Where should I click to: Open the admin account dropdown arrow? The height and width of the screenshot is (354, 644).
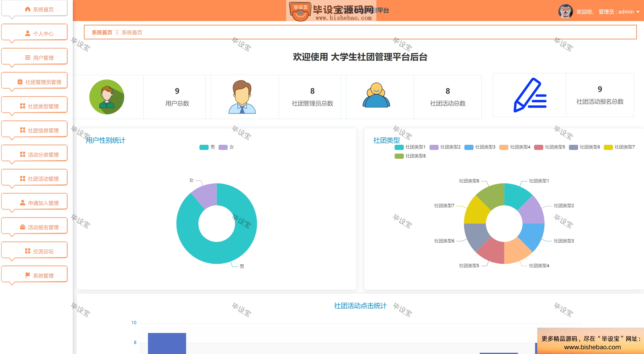(x=638, y=12)
